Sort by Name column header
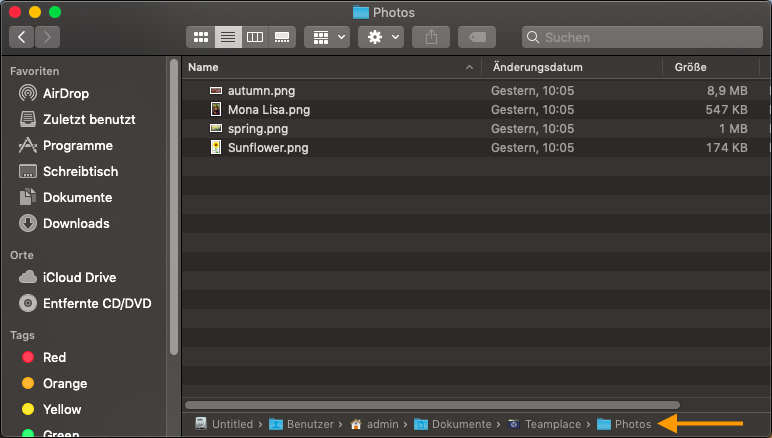This screenshot has height=438, width=772. click(x=203, y=67)
